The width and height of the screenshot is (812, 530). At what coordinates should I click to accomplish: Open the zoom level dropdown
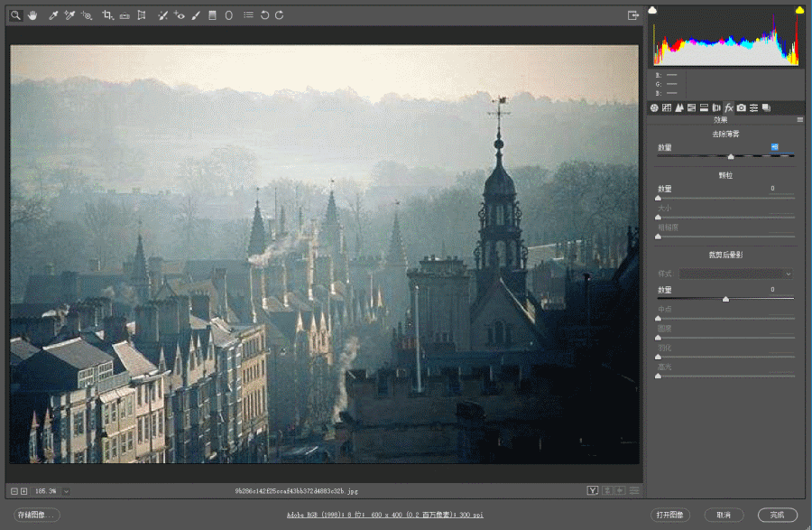66,491
